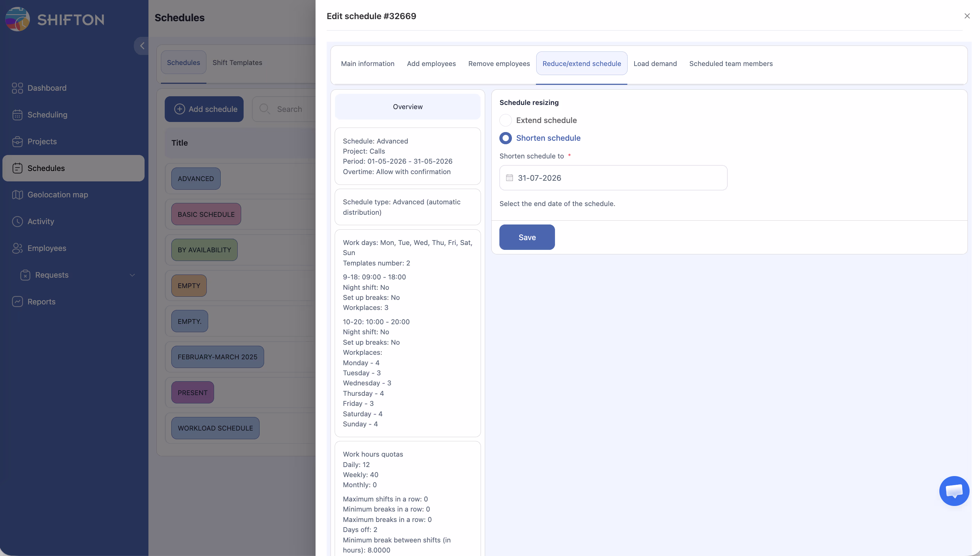Click the Scheduling calendar icon
This screenshot has height=556, width=980.
[17, 115]
